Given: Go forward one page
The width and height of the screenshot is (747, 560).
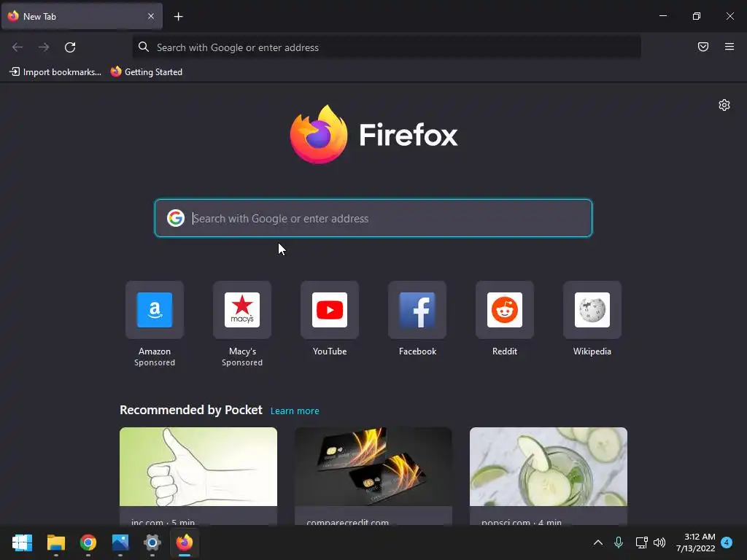Looking at the screenshot, I should pyautogui.click(x=44, y=47).
